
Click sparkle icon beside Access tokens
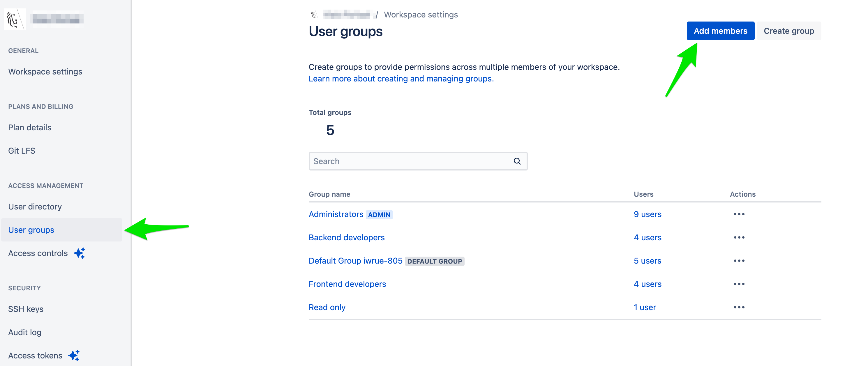[74, 355]
